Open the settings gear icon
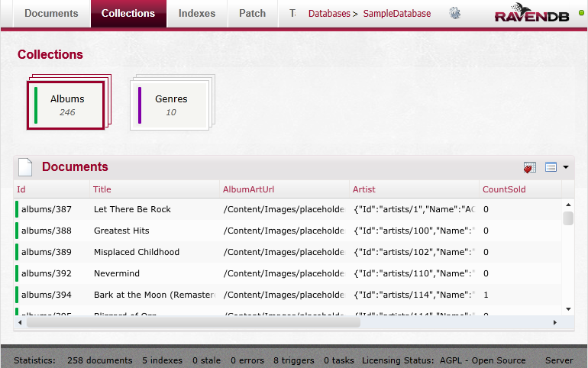 455,13
